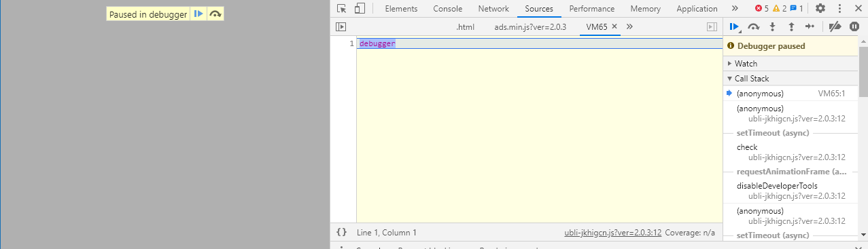The width and height of the screenshot is (868, 249).
Task: Click the Debugger paused message
Action: point(771,46)
